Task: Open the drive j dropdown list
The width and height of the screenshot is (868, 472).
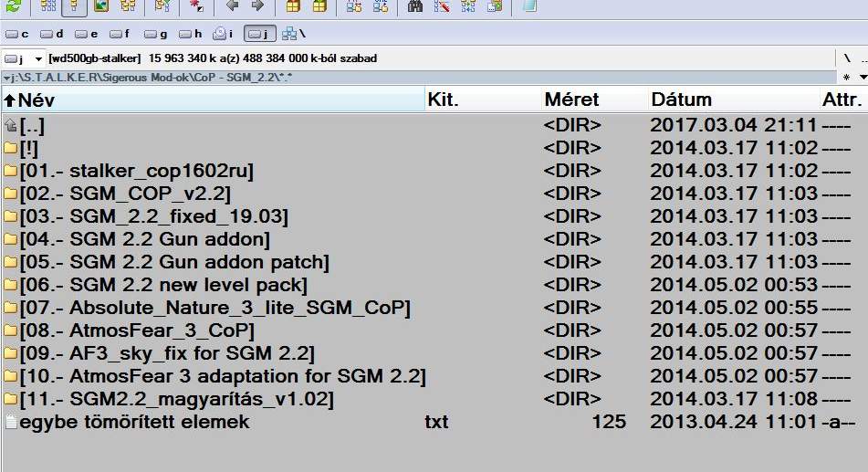Action: point(38,58)
